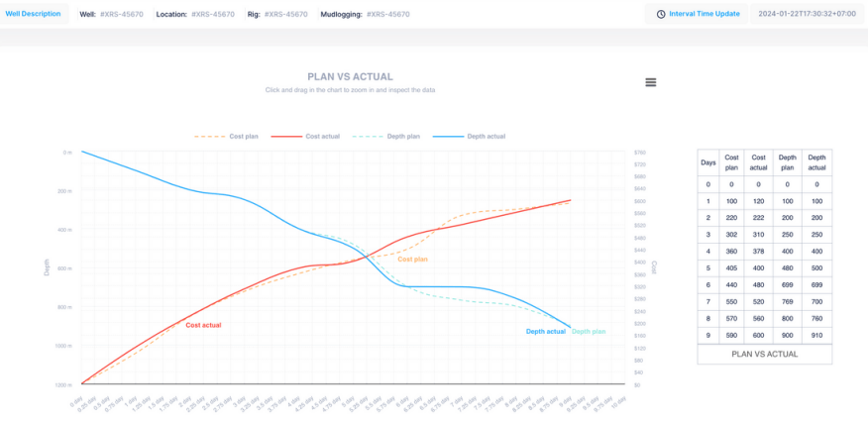Click the PLAN VS ACTUAL table caption
Image resolution: width=868 pixels, height=422 pixels.
pos(764,354)
